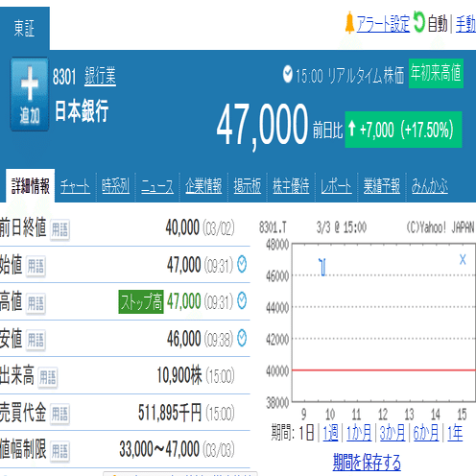The image size is (476, 476).
Task: Click the 用語 glossary icon next to 安値
Action: click(x=36, y=340)
